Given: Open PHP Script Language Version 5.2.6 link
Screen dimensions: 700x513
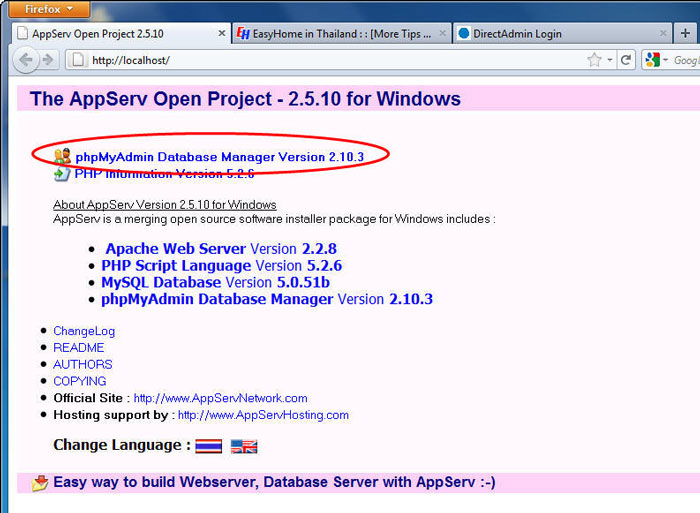Looking at the screenshot, I should [x=221, y=266].
